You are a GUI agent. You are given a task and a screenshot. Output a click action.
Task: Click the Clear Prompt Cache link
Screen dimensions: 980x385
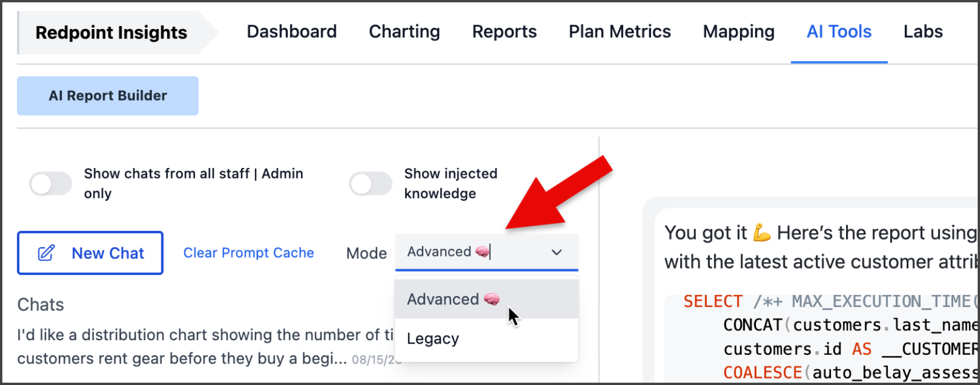coord(249,253)
